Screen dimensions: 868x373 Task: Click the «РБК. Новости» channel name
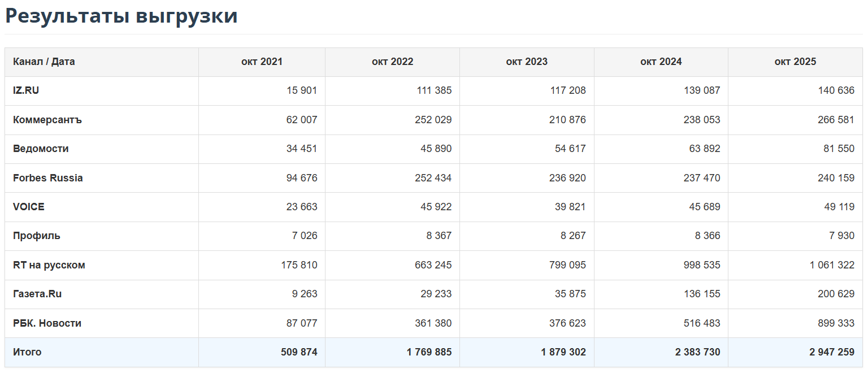click(47, 323)
